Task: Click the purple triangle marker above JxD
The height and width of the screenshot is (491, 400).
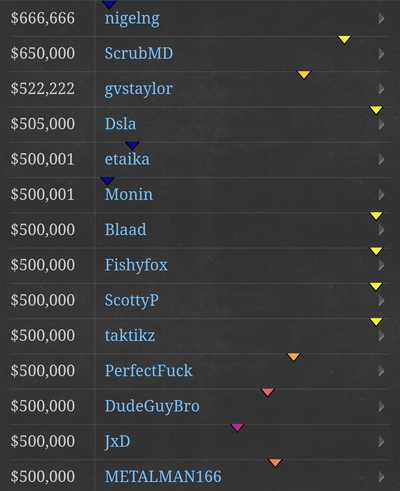Action: (x=237, y=427)
